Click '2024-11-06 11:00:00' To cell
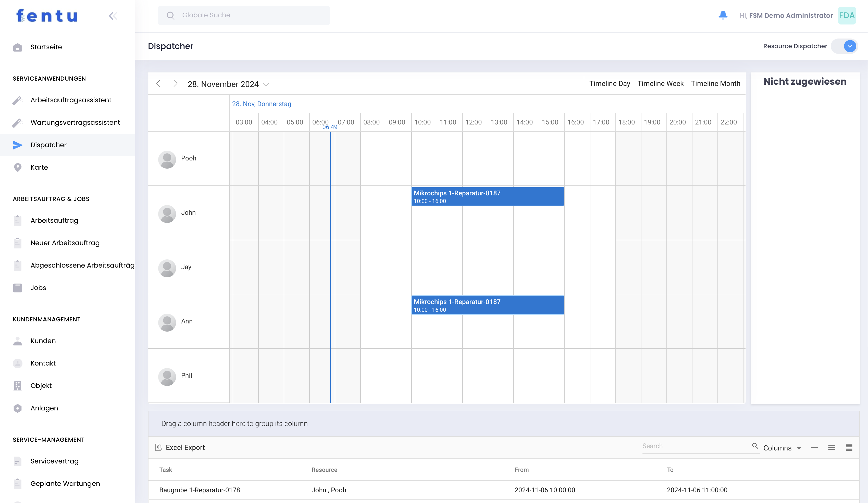Viewport: 868px width, 503px height. (x=697, y=490)
